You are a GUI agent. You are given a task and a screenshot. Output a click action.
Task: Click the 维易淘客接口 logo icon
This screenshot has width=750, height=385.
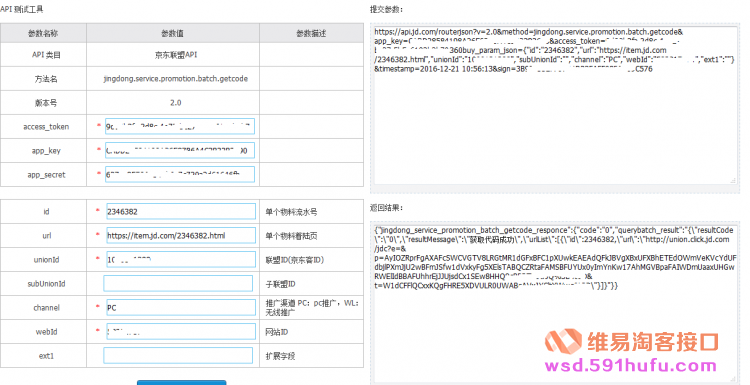point(563,341)
